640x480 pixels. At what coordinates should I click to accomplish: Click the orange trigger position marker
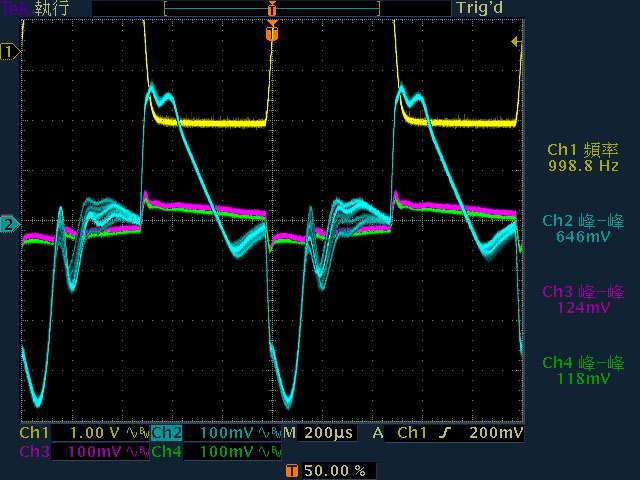coord(272,32)
